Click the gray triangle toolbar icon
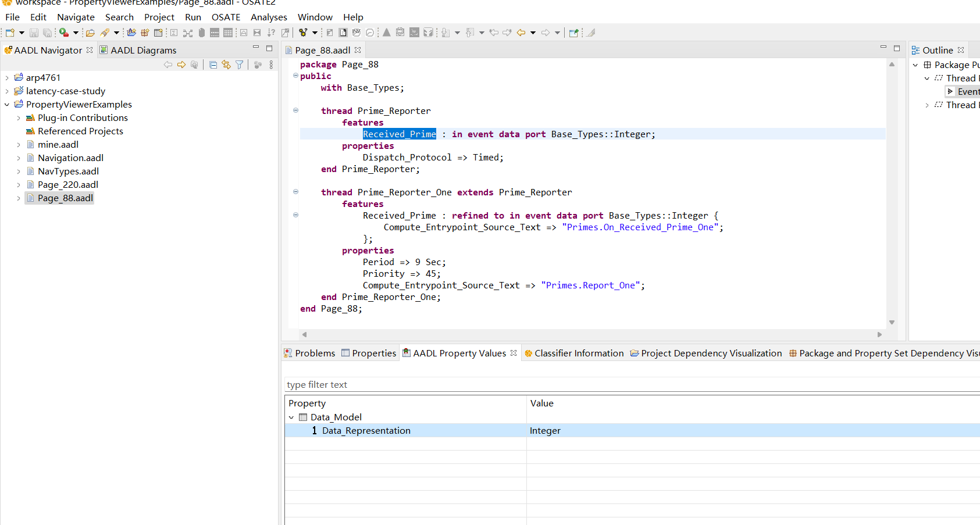Viewport: 980px width, 525px height. coord(386,33)
